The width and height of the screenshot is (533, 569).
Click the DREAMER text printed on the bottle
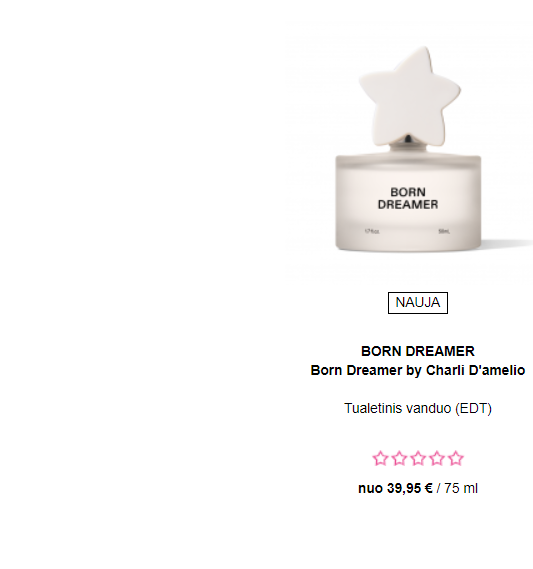pyautogui.click(x=408, y=204)
